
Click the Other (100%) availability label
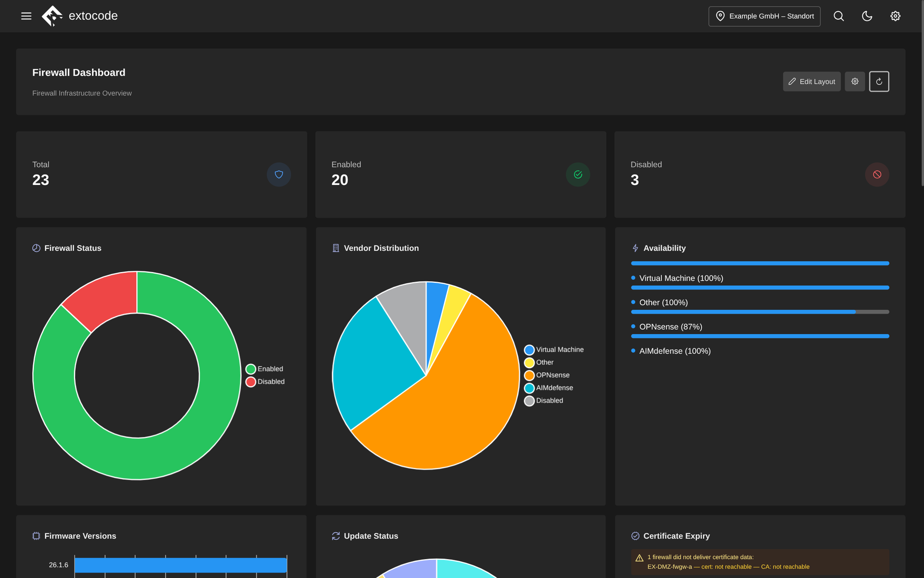click(x=664, y=302)
